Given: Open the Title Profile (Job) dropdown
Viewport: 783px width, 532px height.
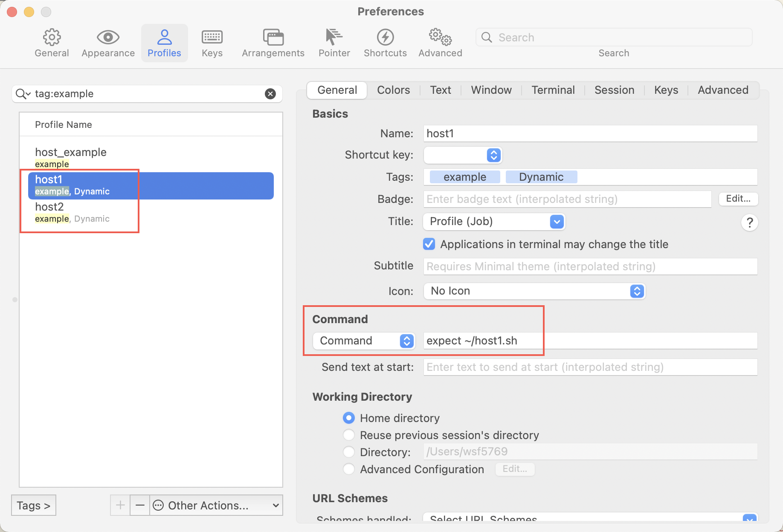Looking at the screenshot, I should click(494, 222).
